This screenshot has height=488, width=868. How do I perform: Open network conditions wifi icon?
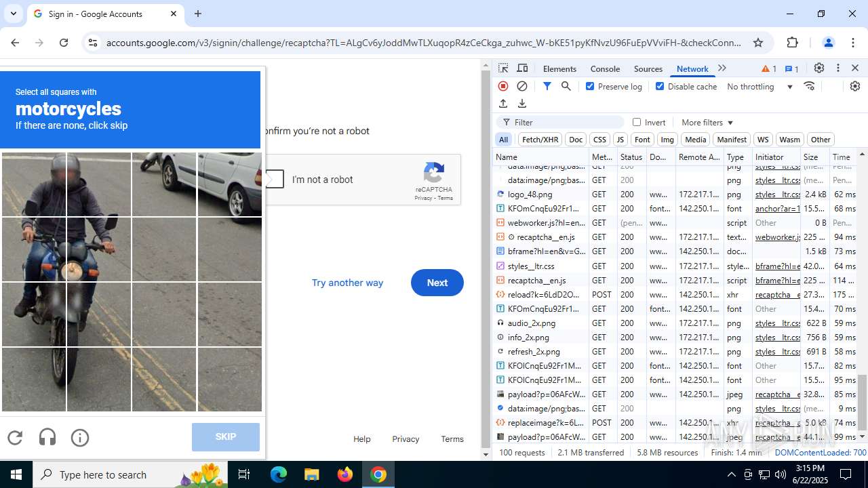point(809,86)
